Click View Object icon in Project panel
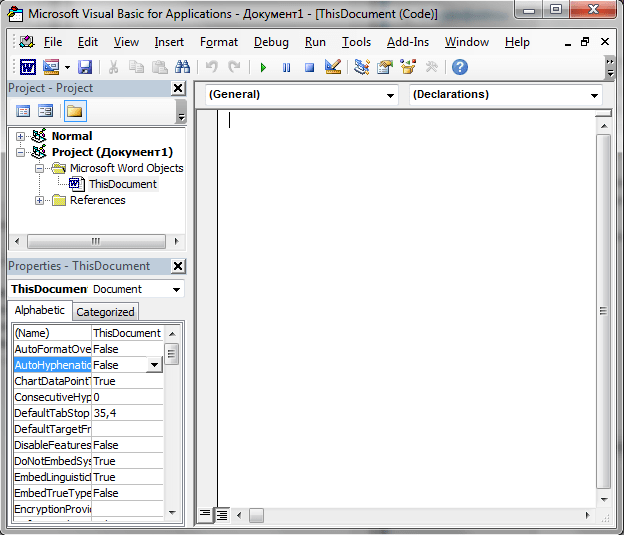 pos(45,111)
